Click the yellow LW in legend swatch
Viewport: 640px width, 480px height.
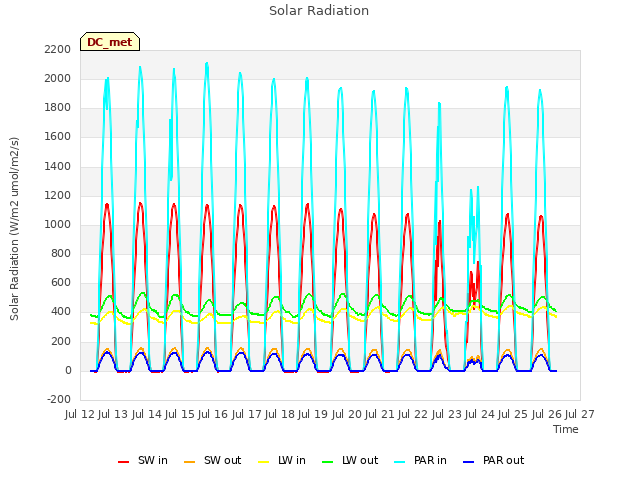(264, 462)
